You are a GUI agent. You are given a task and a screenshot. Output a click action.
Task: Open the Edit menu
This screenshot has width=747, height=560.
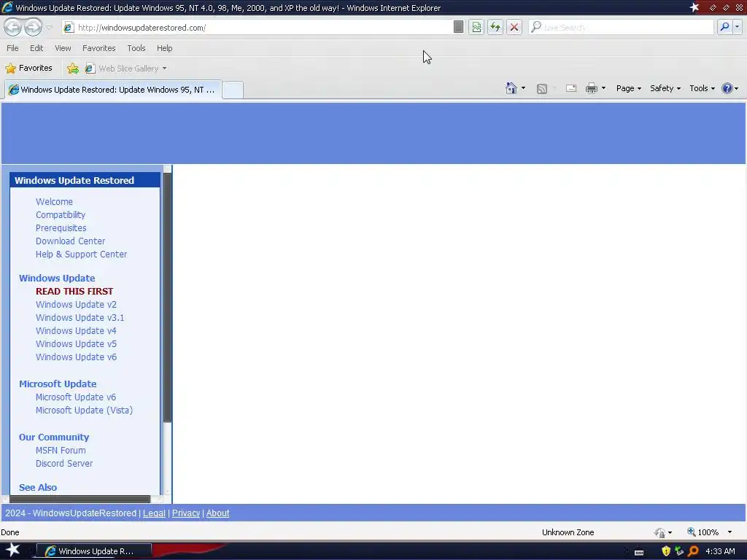click(36, 48)
